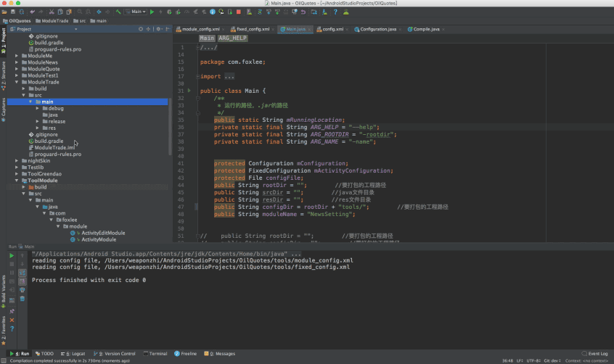
Task: Toggle scroll to end in Run console
Action: pos(22,281)
